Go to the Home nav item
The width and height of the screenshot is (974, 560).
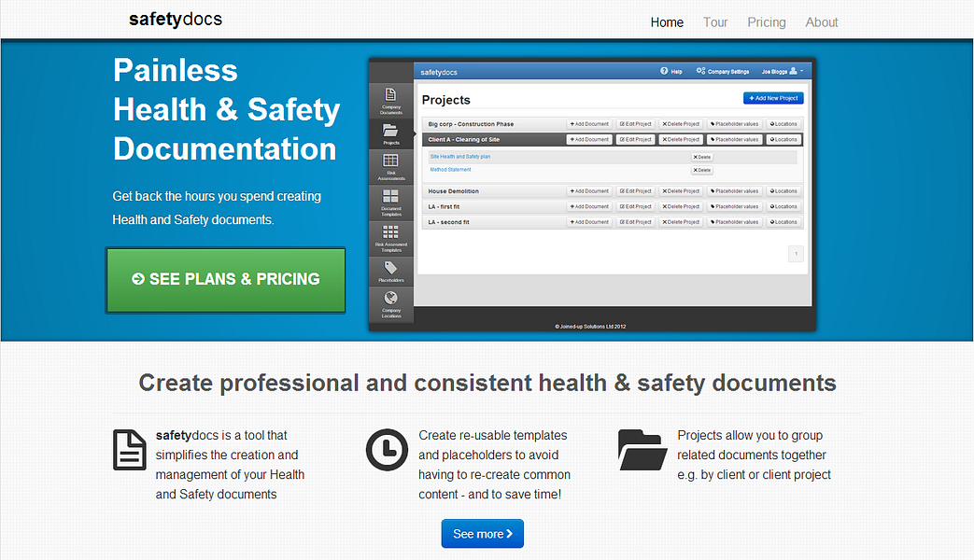(667, 22)
